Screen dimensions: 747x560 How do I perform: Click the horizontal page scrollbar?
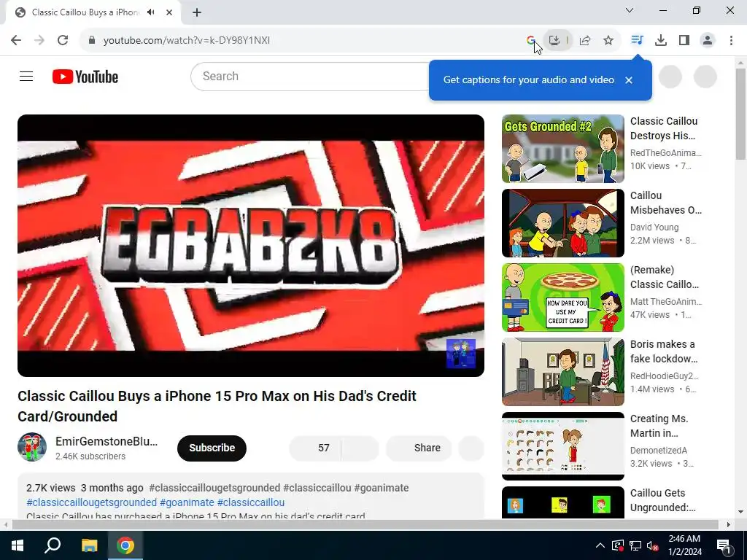click(x=365, y=524)
